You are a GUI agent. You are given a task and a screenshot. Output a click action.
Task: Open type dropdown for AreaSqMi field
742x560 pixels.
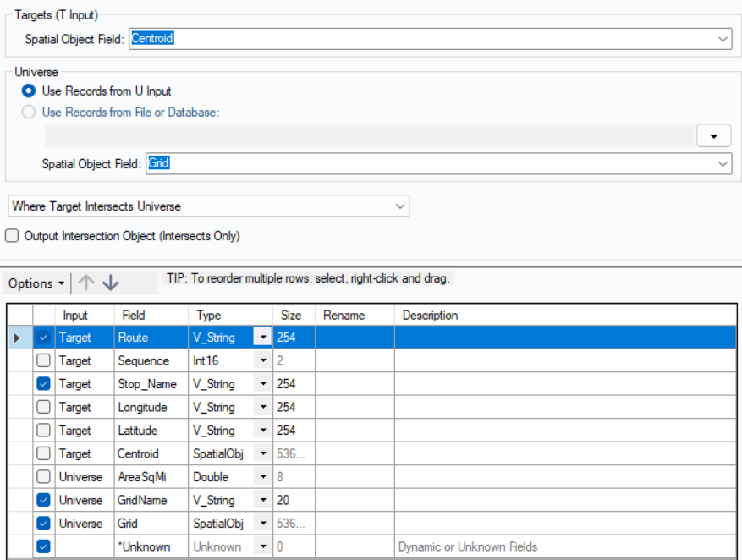pos(262,476)
